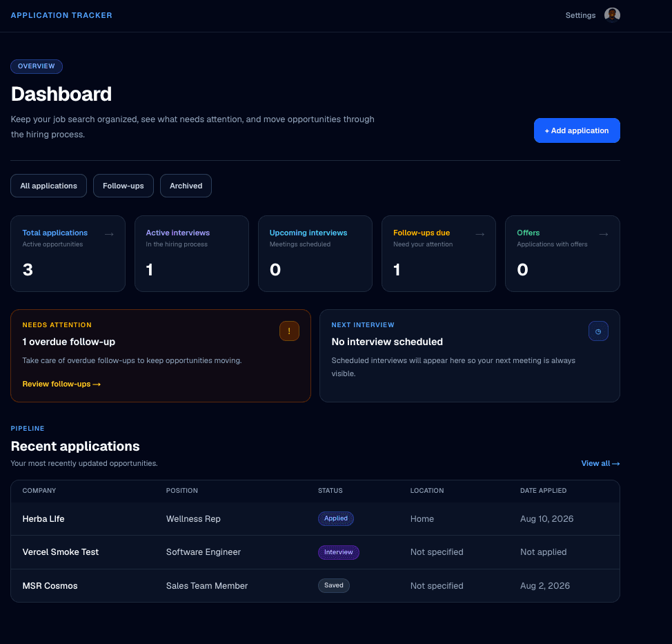Open the Upcoming interviews card
The image size is (672, 644).
[x=315, y=253]
